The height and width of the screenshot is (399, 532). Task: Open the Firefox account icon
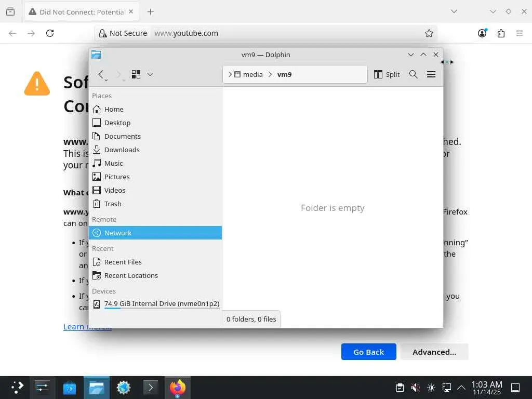[x=482, y=33]
